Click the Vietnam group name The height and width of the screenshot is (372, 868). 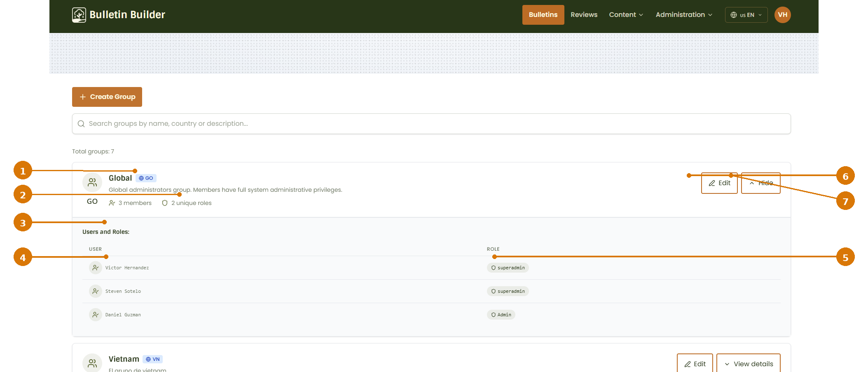tap(124, 359)
